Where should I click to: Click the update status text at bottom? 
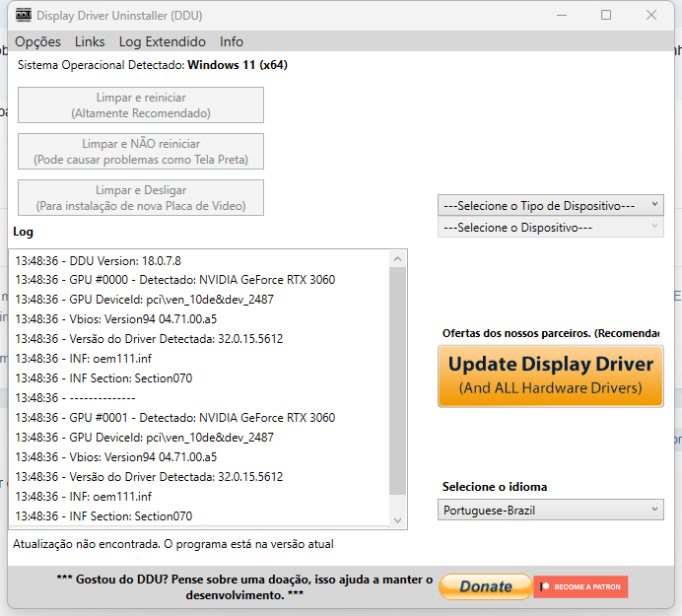173,544
